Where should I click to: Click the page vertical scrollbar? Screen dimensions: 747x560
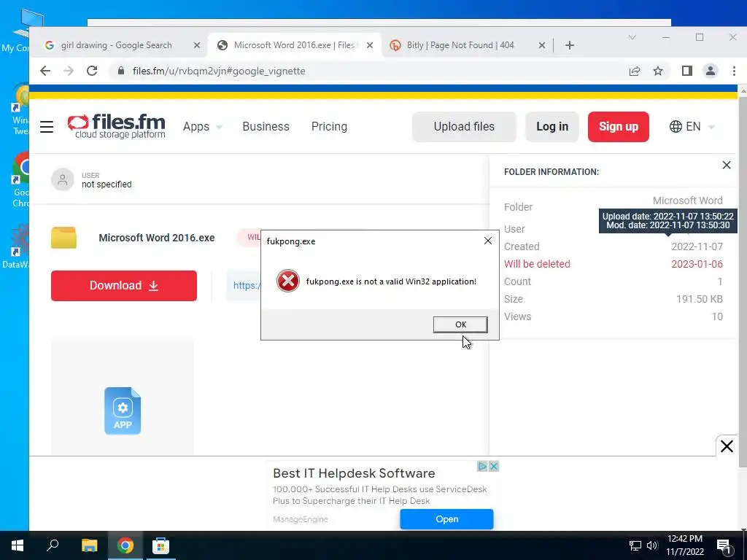(742, 281)
